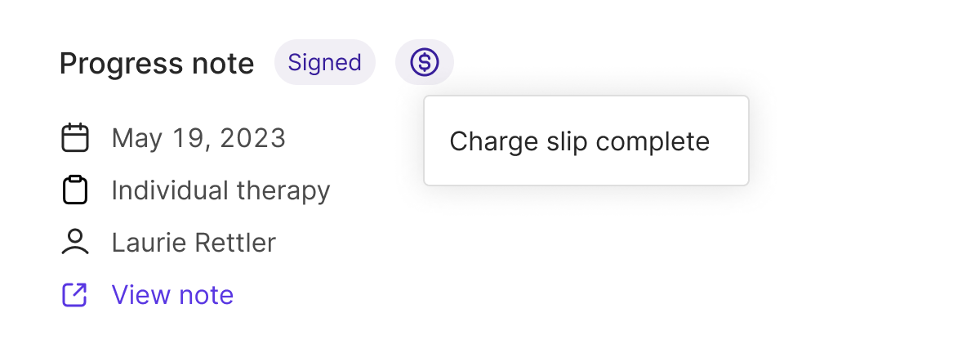
Task: Click the Laurie Rettler name
Action: point(194,243)
